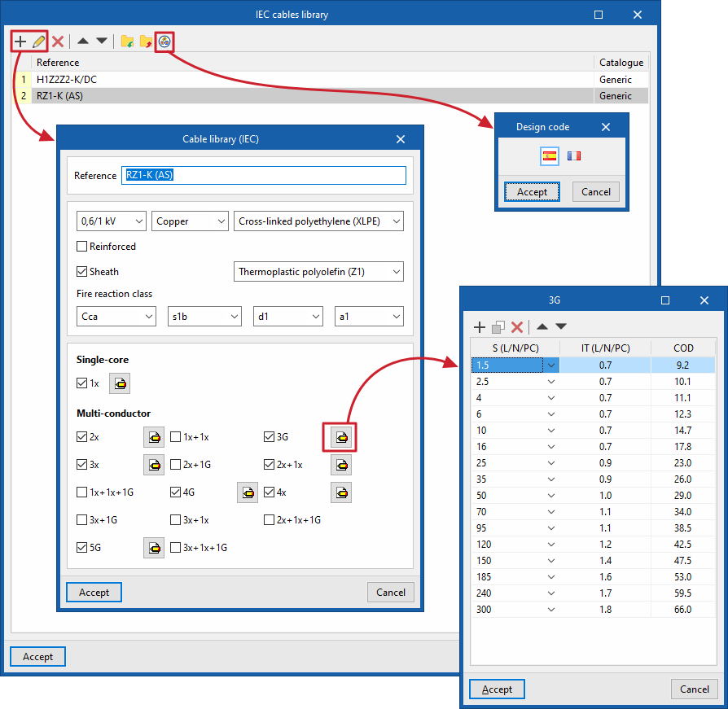Viewport: 728px width, 709px height.
Task: Click the Reference text field
Action: tap(264, 175)
